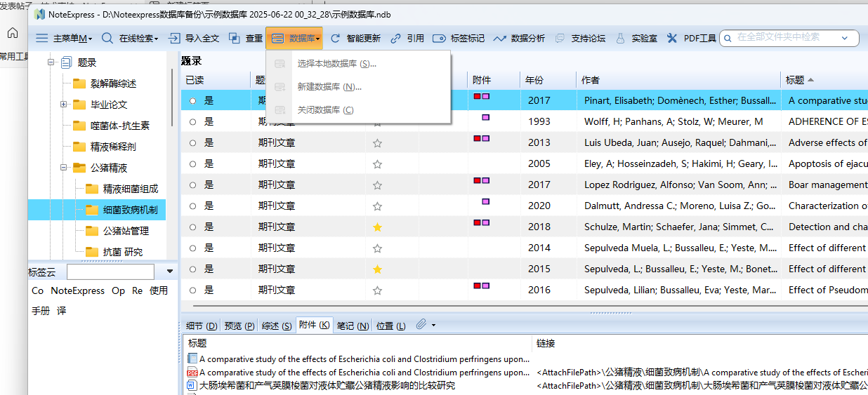Screen dimensions: 868x395
Task: Open the paperclip dropdown arrow
Action: click(434, 325)
